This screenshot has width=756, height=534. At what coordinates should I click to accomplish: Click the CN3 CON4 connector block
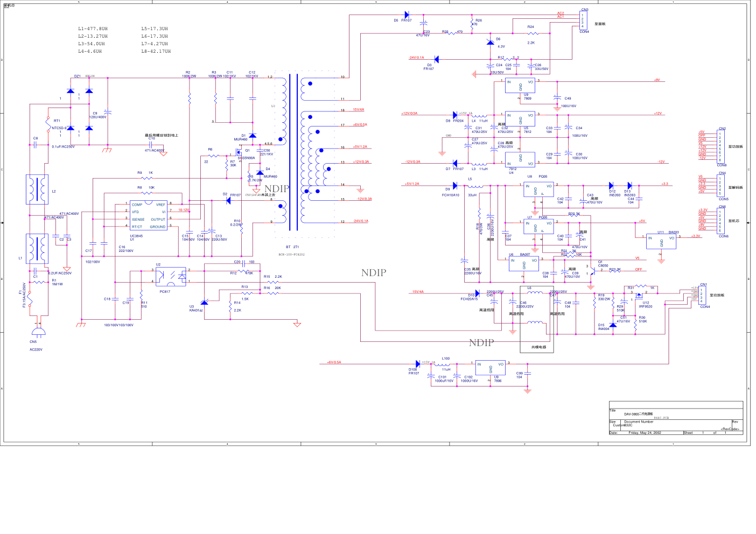[584, 20]
